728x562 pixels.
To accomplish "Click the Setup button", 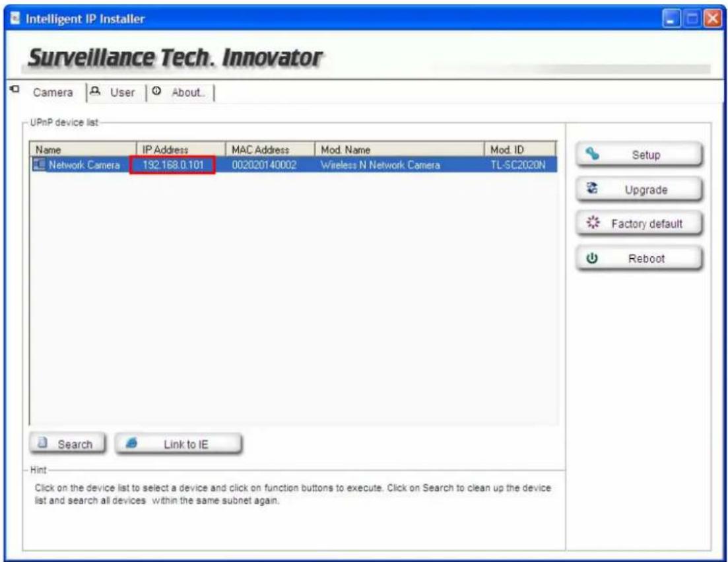I will pos(639,154).
